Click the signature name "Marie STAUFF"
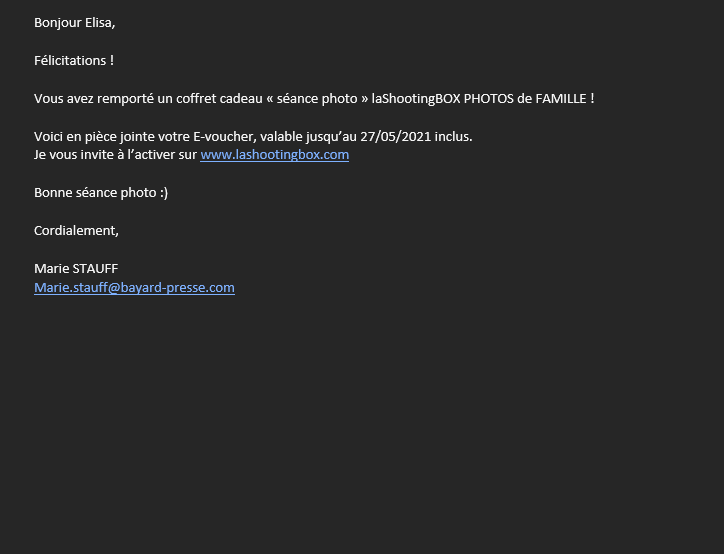The height and width of the screenshot is (554, 724). (x=76, y=269)
